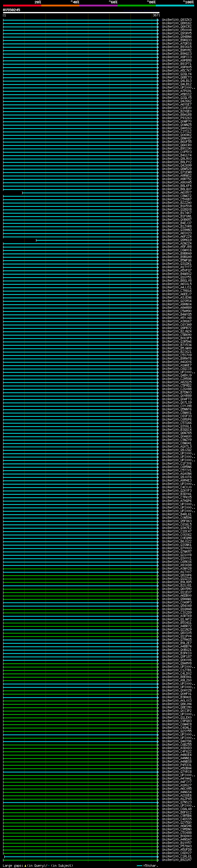
Task: Select the UniRef100_Q6KCR2 label
Action: click(x=176, y=26)
